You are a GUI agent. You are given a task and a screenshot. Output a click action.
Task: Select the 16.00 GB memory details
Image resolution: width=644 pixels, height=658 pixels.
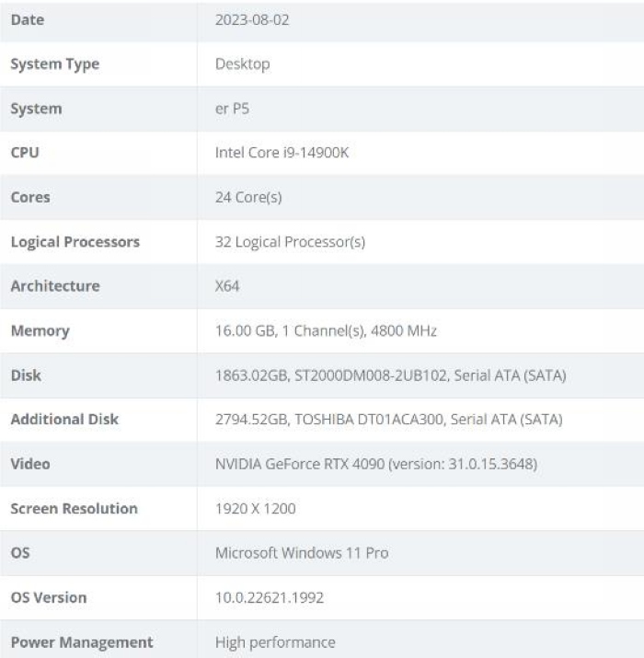coord(326,330)
